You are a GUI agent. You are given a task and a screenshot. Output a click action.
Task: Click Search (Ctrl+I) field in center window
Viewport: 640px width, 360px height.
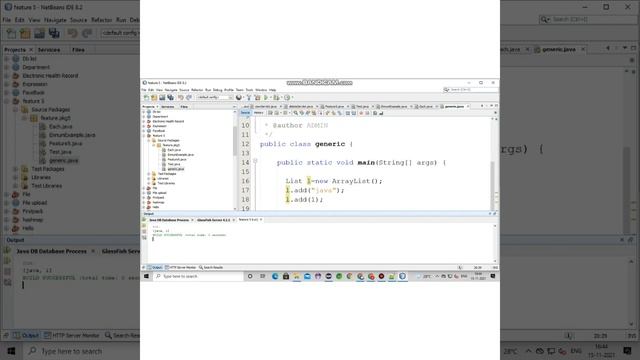[x=471, y=89]
